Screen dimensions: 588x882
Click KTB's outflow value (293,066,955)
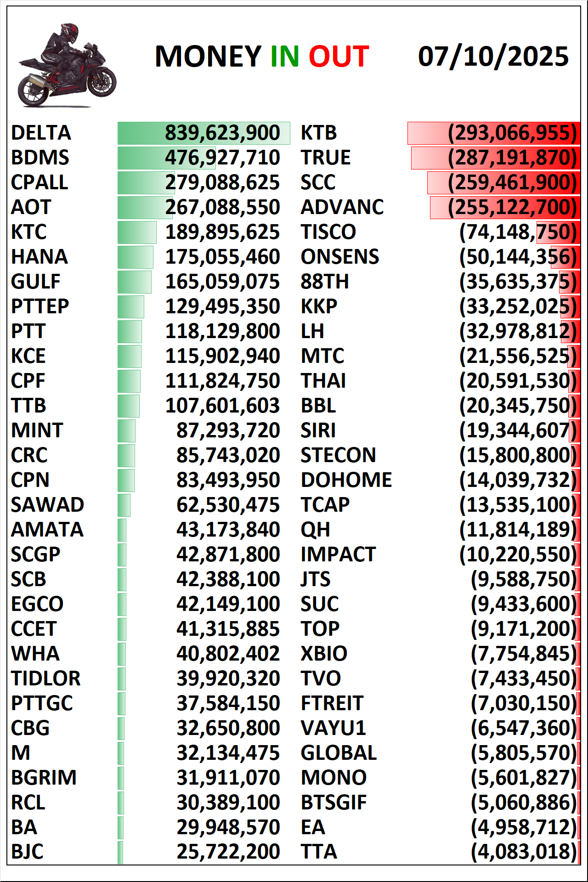click(512, 133)
